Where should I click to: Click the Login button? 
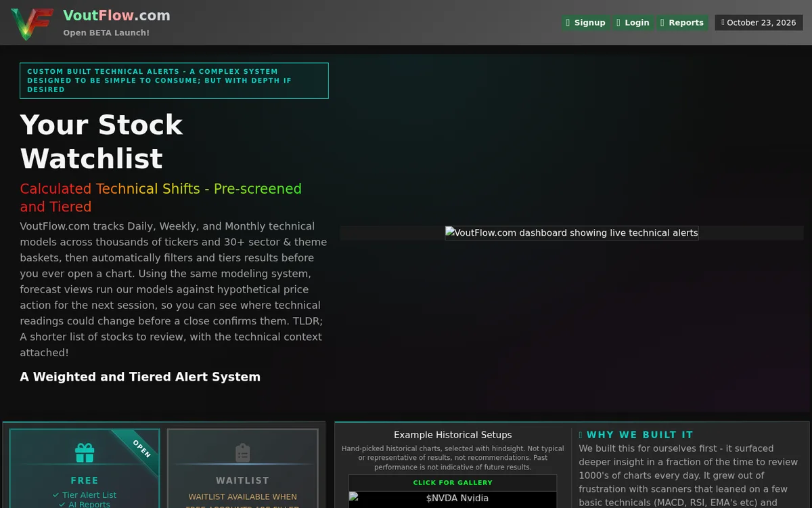click(x=633, y=22)
